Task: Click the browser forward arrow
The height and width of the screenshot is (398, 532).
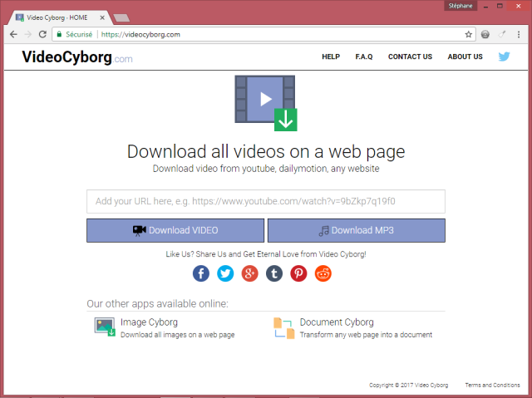Action: (x=28, y=34)
